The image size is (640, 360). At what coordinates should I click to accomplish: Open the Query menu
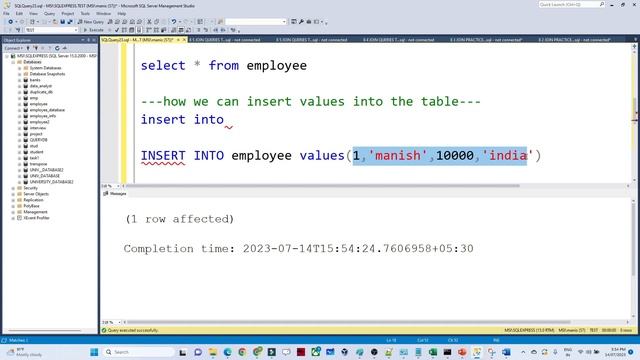pos(49,13)
